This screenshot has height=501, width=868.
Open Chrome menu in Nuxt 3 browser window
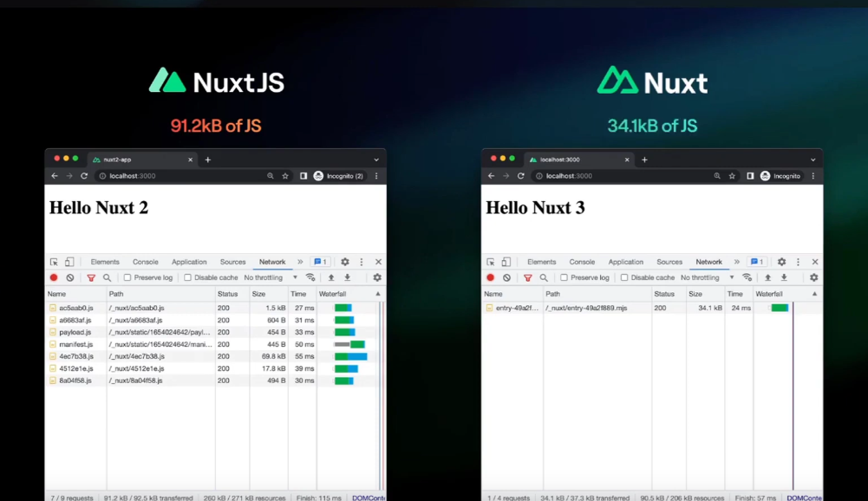[813, 176]
